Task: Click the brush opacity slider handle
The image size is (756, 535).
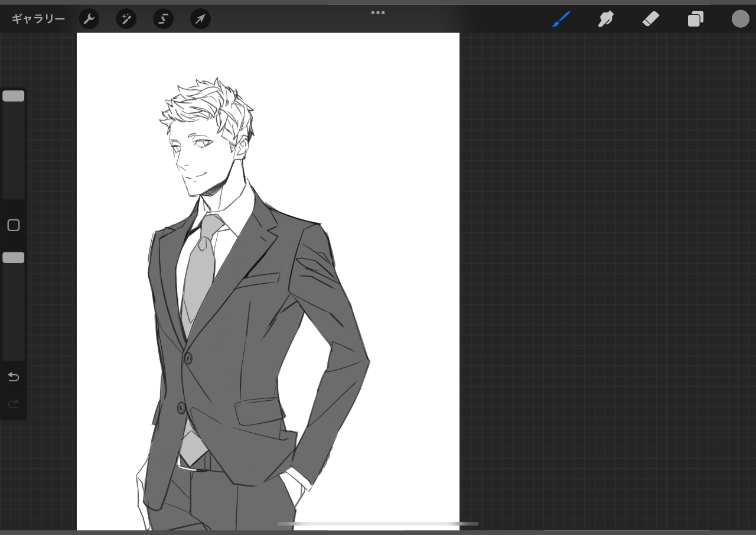Action: pos(14,257)
